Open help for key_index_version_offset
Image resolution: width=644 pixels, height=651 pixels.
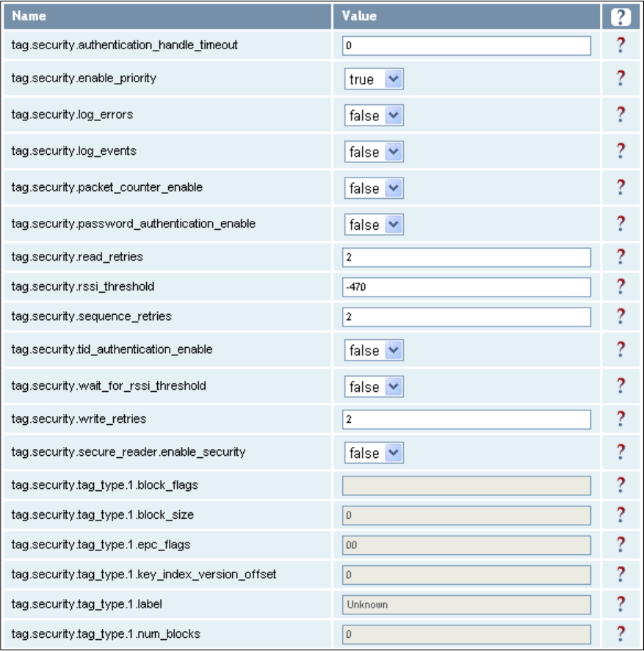pyautogui.click(x=621, y=574)
